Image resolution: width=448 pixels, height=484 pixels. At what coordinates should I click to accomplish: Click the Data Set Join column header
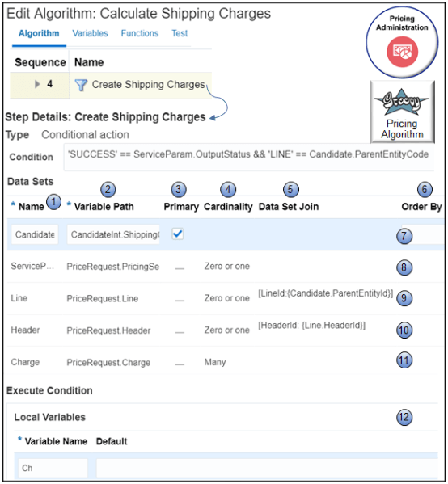click(289, 207)
